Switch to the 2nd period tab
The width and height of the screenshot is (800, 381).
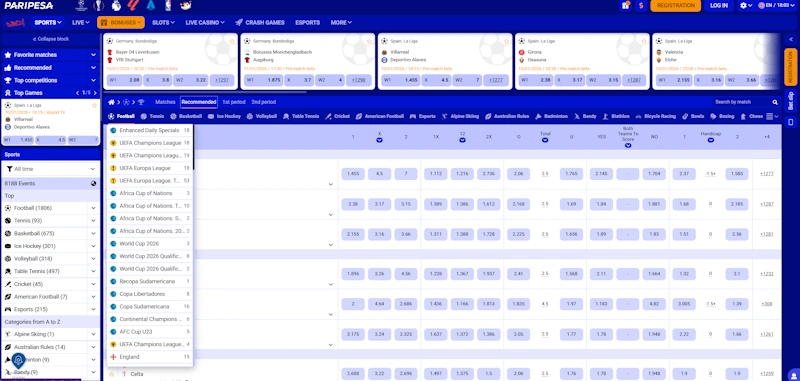click(x=264, y=102)
